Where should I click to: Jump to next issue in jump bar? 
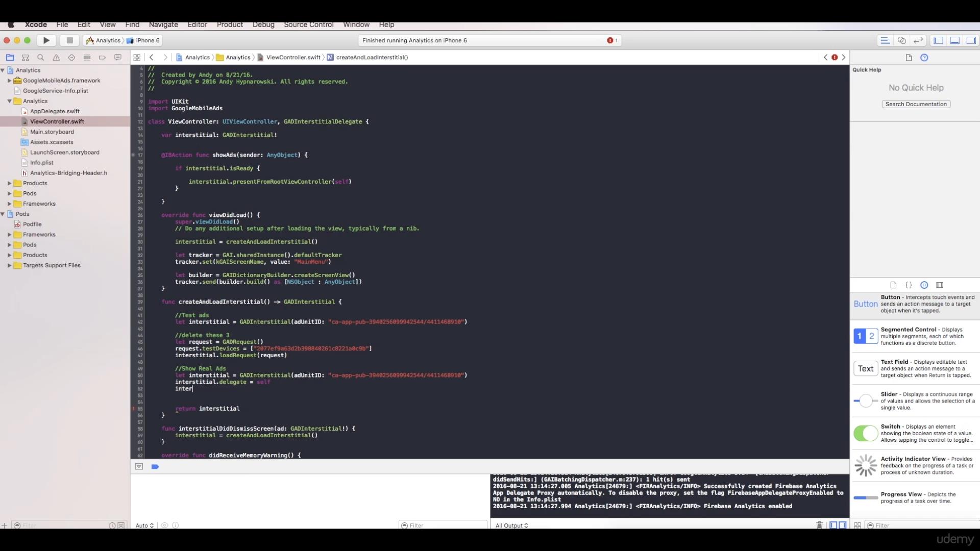844,58
